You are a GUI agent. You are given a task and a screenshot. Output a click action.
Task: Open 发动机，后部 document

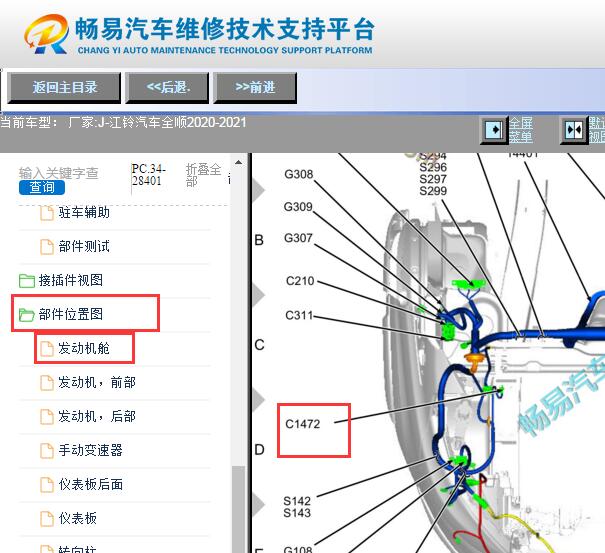coord(97,416)
